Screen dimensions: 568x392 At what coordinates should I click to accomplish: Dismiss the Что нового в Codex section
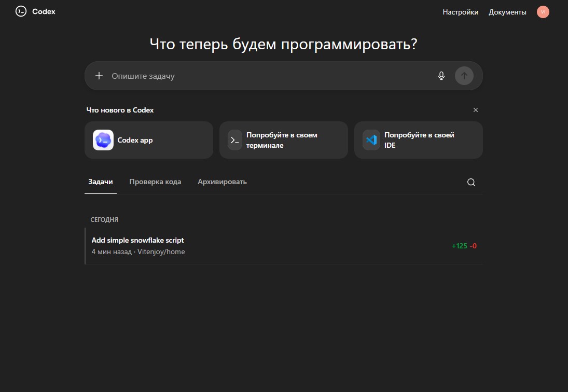coord(476,110)
